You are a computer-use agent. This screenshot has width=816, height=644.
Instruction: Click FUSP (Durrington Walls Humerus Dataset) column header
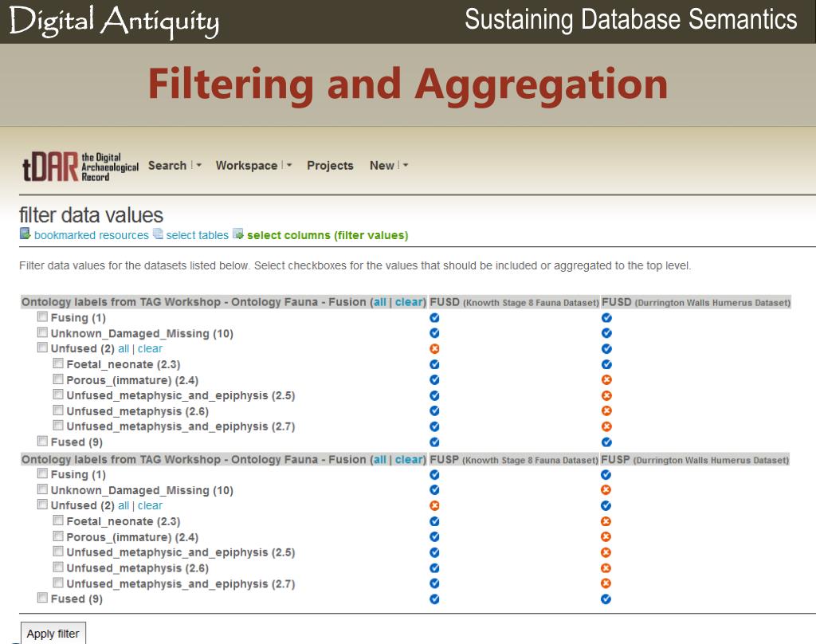pyautogui.click(x=695, y=460)
